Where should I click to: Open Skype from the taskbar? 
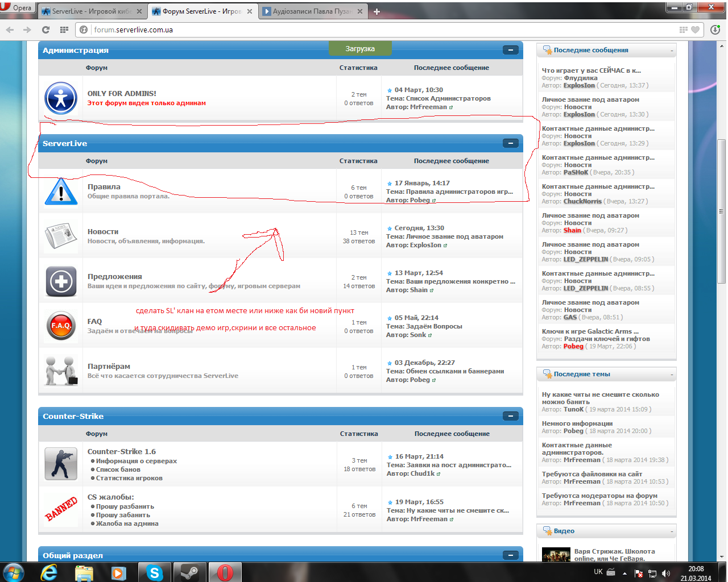(155, 572)
